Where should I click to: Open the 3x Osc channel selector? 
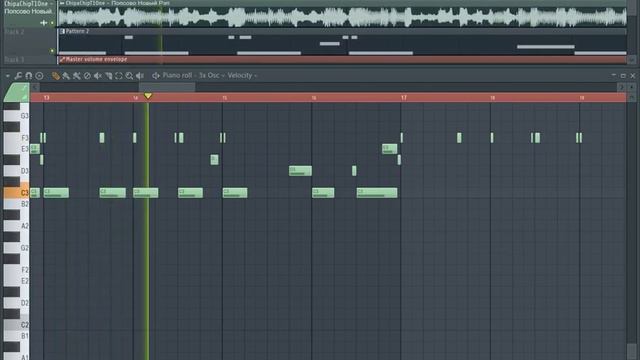coord(211,76)
